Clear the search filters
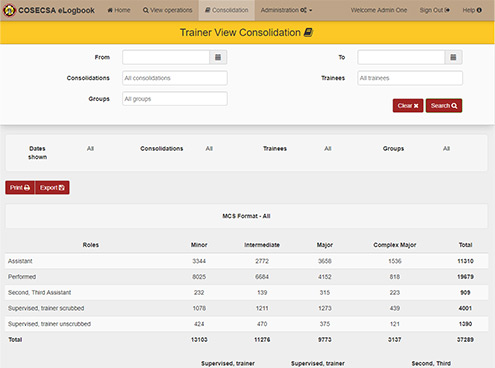This screenshot has width=495, height=368. [x=408, y=106]
